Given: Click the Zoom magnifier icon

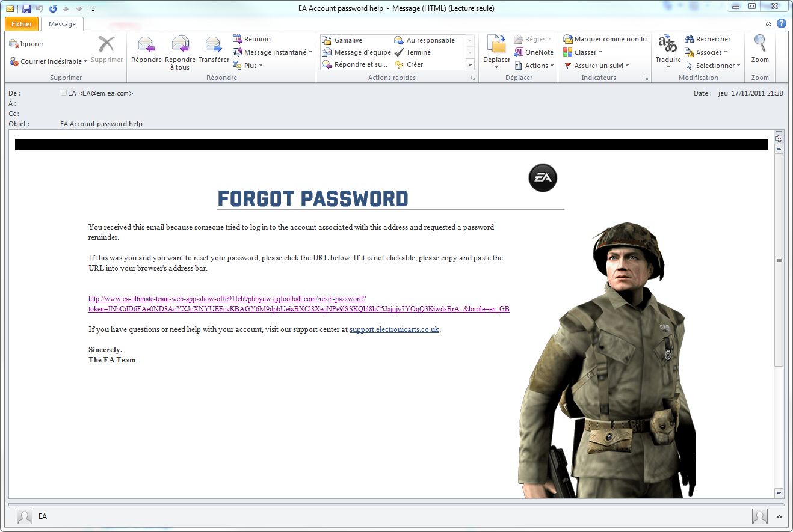Looking at the screenshot, I should (x=761, y=44).
